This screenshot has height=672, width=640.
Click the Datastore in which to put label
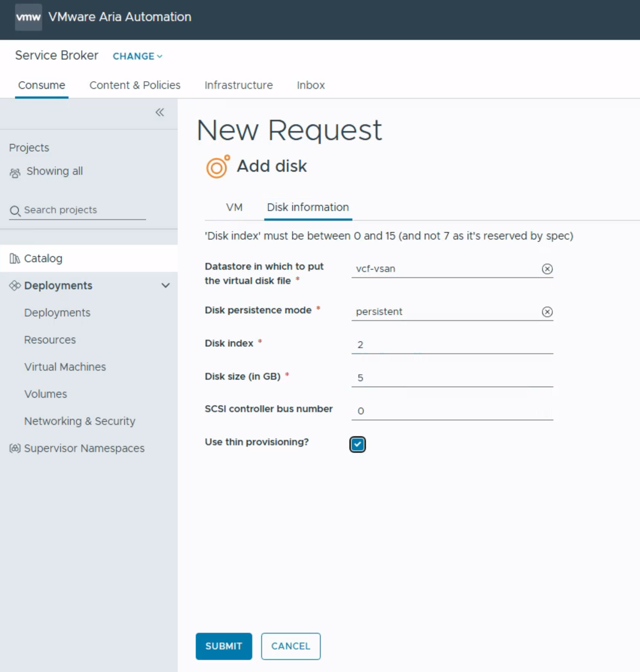[264, 273]
